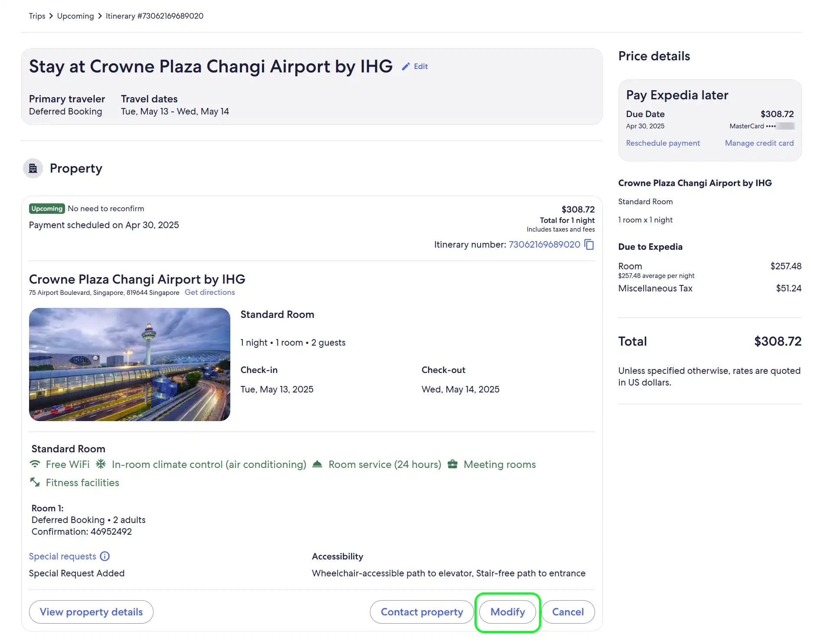Open Manage credit card link

[759, 143]
